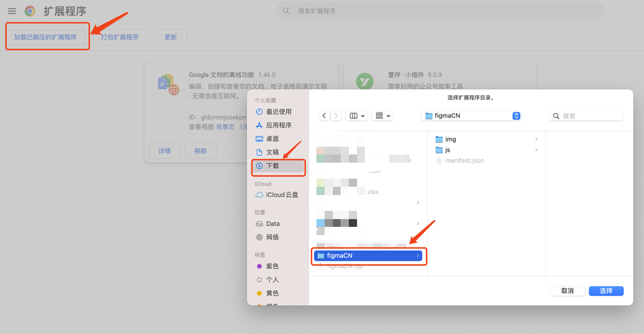Open the hamburger main menu

[x=12, y=11]
